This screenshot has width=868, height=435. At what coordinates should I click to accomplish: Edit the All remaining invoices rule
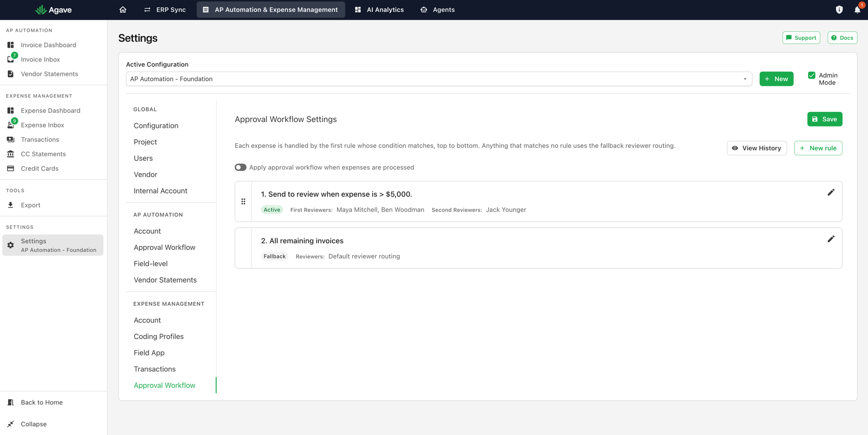(831, 239)
